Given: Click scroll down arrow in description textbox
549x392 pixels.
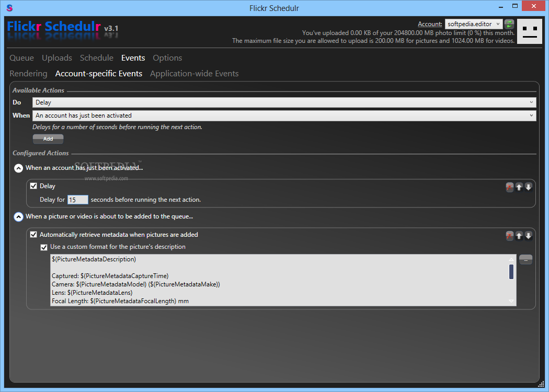Looking at the screenshot, I should [x=511, y=301].
